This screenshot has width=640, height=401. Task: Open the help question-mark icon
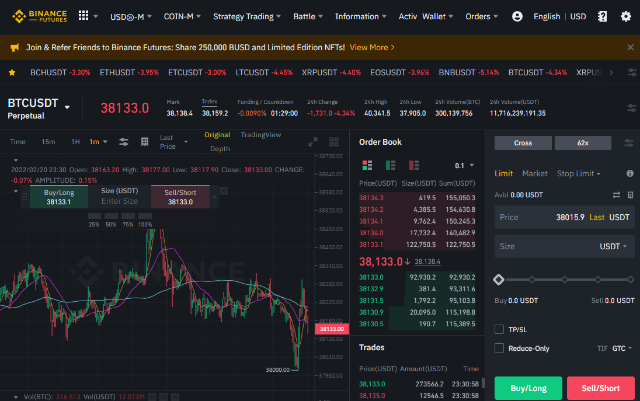pos(602,16)
